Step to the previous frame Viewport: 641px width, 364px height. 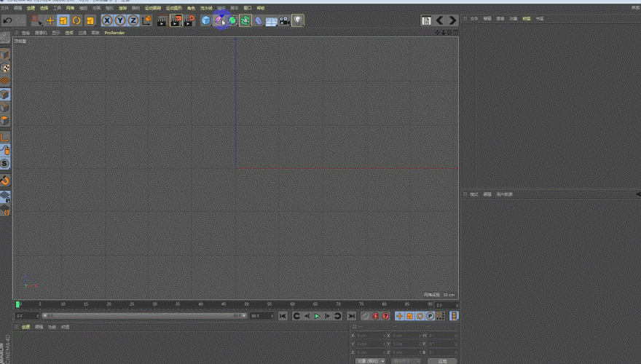[307, 316]
